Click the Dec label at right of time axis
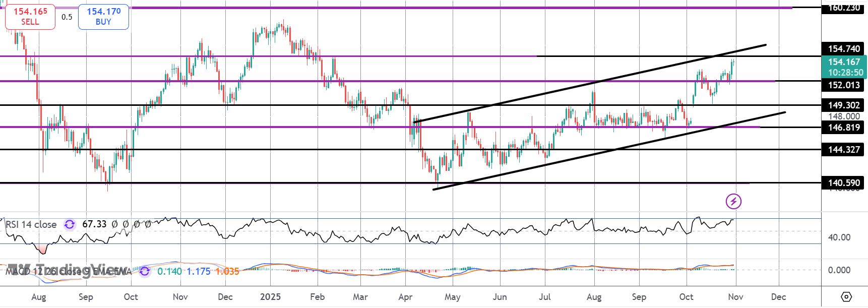Viewport: 868px width, 308px height. 778,297
